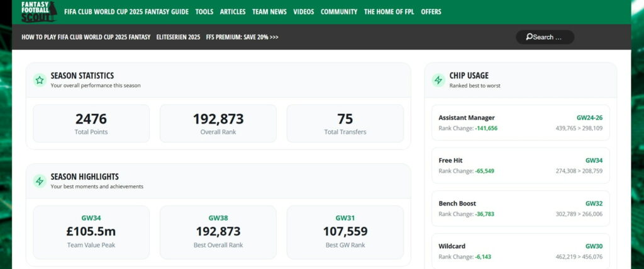644x269 pixels.
Task: Click the -36,783 rank change value
Action: click(x=485, y=214)
